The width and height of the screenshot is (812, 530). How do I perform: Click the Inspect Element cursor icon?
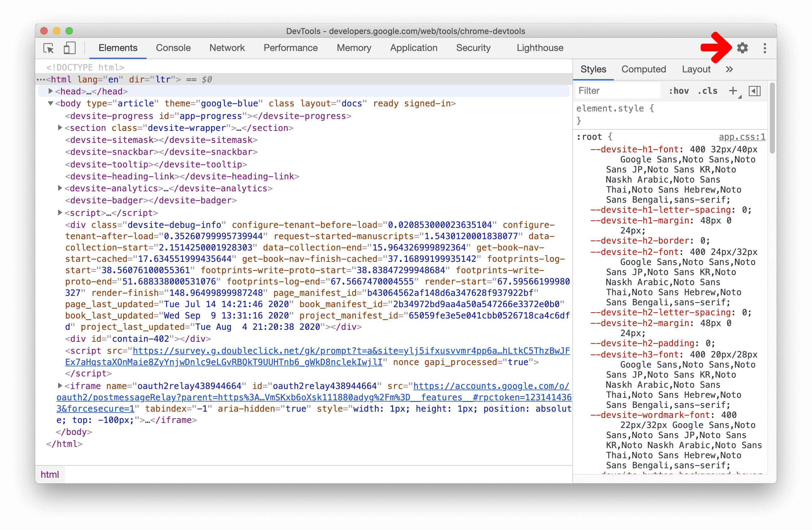pyautogui.click(x=49, y=48)
